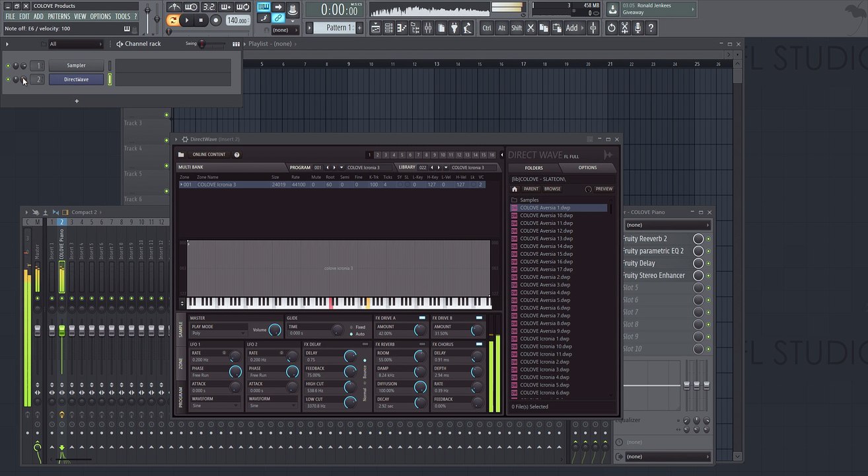Toggle the countdown 3.2. icon
The image size is (868, 476).
click(209, 7)
